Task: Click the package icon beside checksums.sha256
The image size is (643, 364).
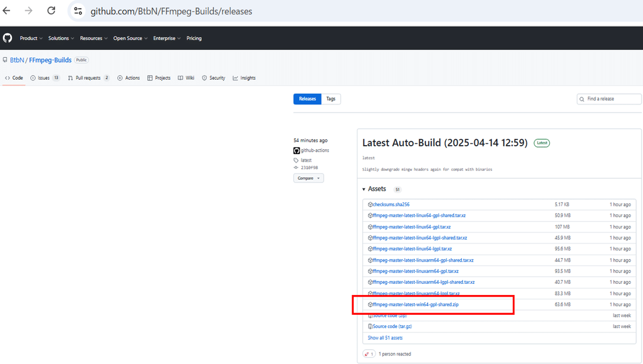Action: 370,204
